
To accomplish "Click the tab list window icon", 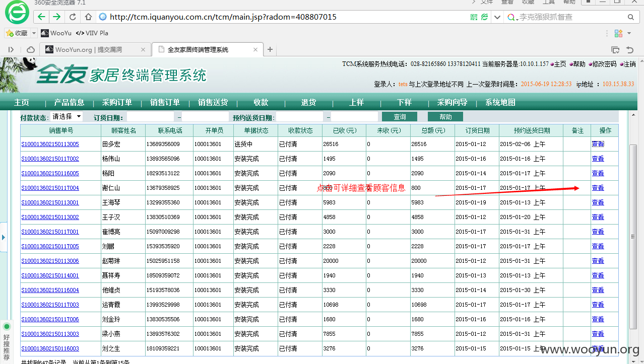I will [x=615, y=49].
